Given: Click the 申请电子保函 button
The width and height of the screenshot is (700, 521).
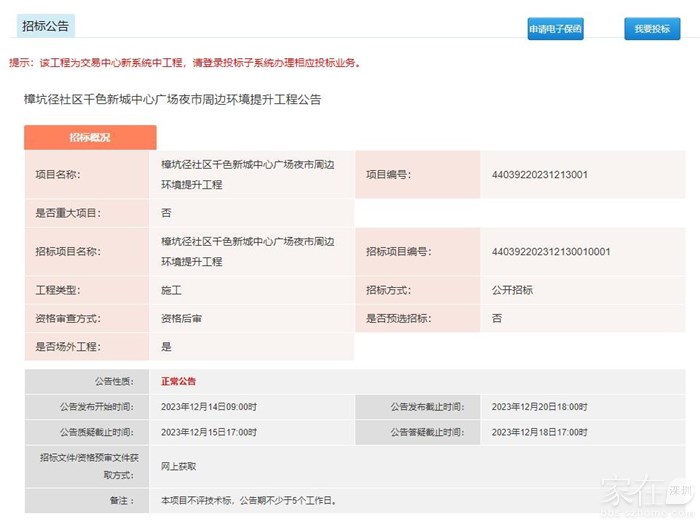Looking at the screenshot, I should tap(555, 29).
